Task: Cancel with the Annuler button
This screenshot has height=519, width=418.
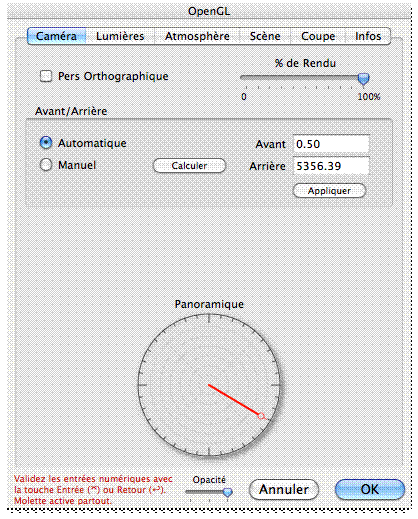Action: (x=284, y=489)
